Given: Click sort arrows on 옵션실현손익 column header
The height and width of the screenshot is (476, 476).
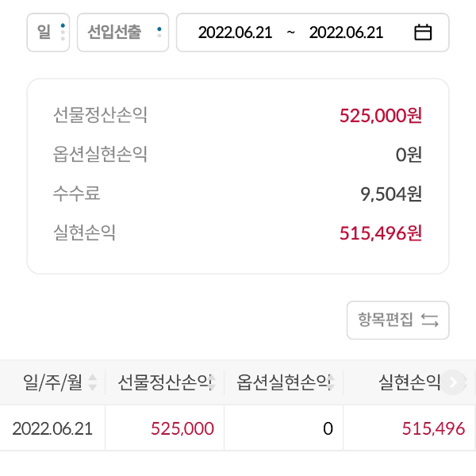Looking at the screenshot, I should click(333, 383).
